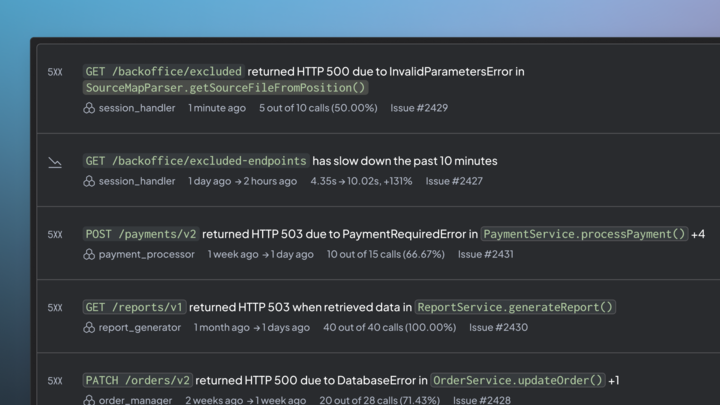Click 'returned HTTP 500 due to DatabaseError in' text
The image size is (720, 405).
click(x=311, y=380)
